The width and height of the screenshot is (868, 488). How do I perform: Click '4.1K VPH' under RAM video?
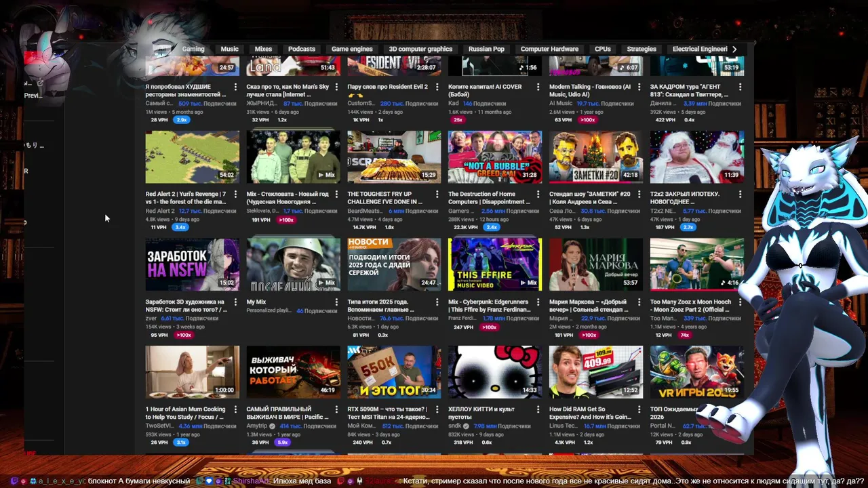click(x=564, y=443)
